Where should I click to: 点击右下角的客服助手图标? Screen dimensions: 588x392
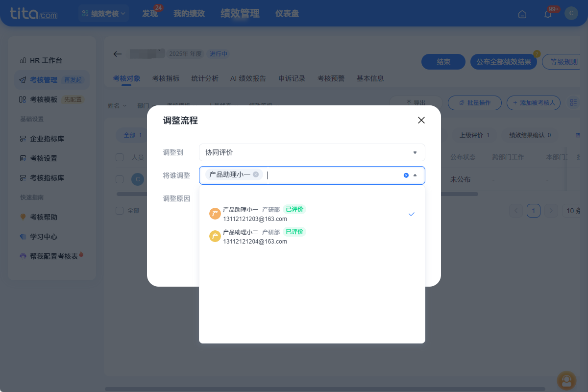point(566,381)
